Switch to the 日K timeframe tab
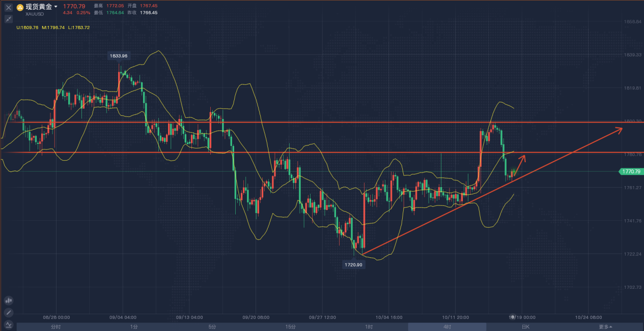The image size is (644, 331). [x=526, y=327]
